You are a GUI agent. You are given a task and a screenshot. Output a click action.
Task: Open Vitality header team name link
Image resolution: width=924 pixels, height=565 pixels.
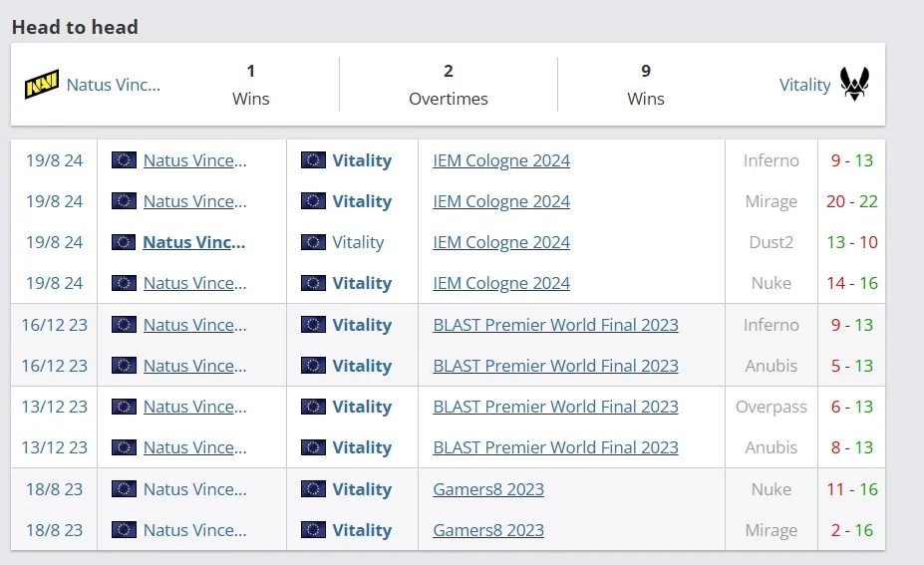[804, 85]
